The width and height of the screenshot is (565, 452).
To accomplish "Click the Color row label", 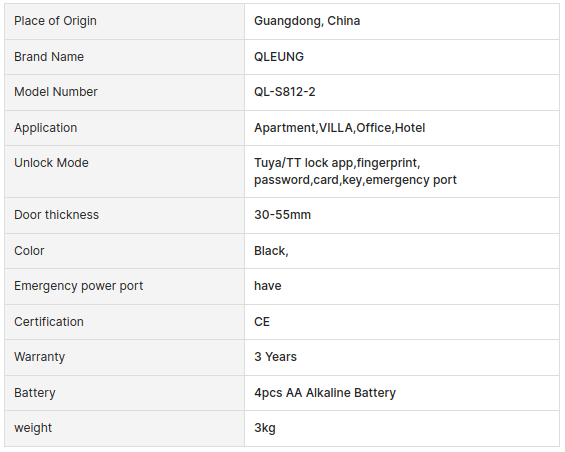I will [29, 251].
